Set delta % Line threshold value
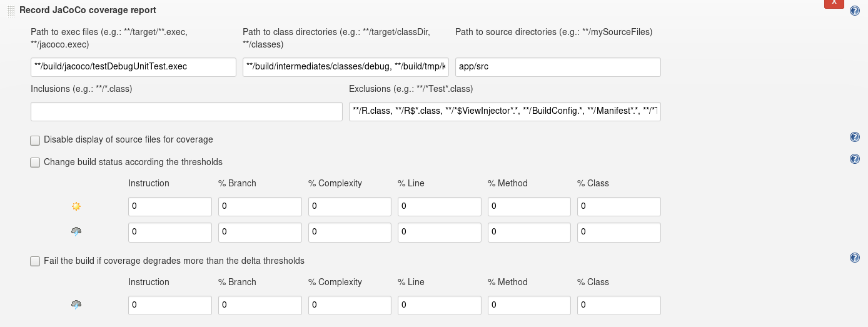Screen dimensions: 868x327 (x=440, y=305)
